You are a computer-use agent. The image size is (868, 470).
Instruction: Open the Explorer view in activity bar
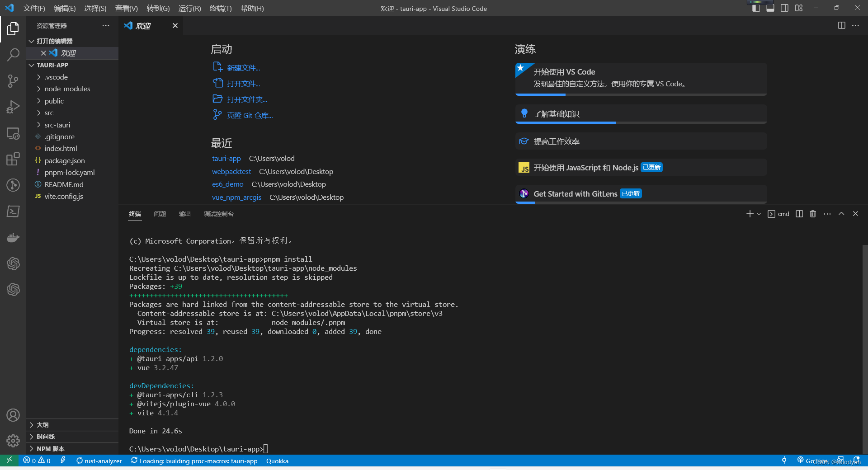pos(13,29)
